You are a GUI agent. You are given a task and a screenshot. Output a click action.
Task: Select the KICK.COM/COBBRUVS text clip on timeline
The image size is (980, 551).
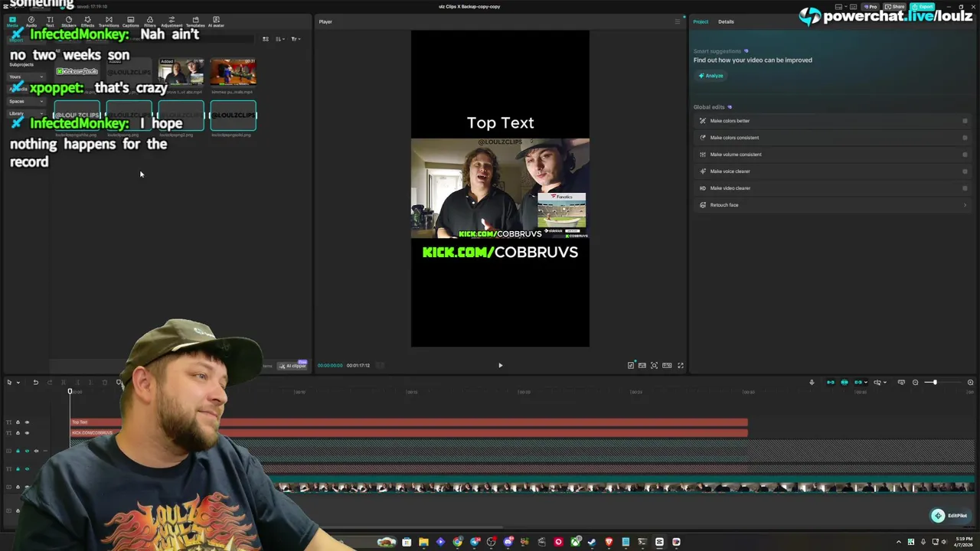(409, 433)
